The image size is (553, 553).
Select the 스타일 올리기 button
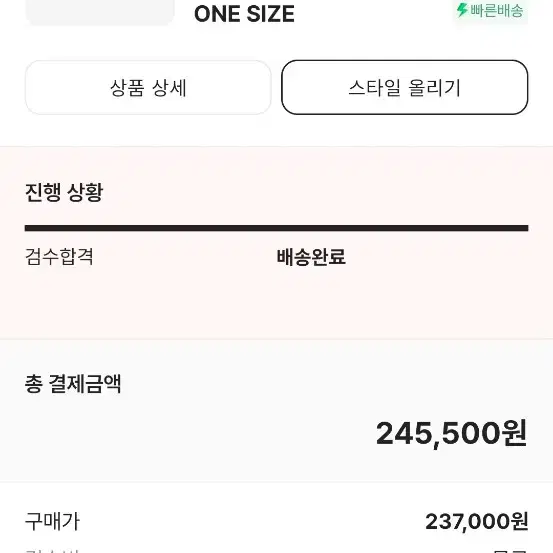pos(405,87)
